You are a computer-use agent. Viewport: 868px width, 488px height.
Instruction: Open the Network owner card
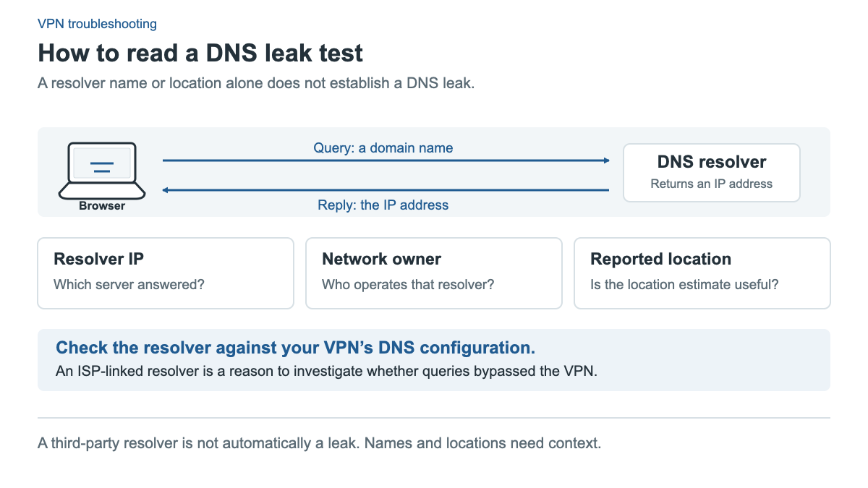(434, 273)
